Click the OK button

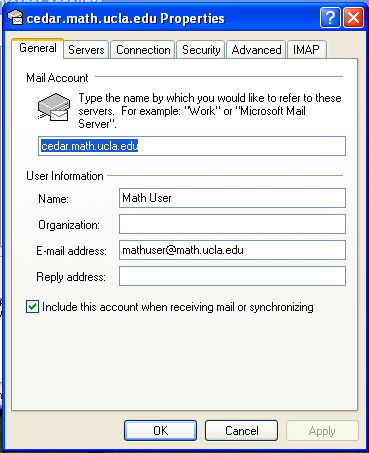click(160, 431)
